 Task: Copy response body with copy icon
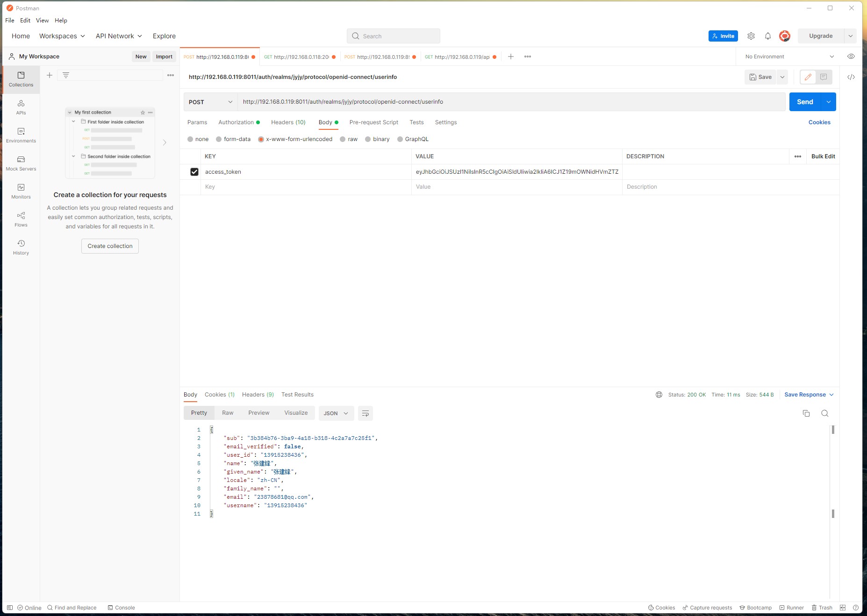(x=806, y=413)
